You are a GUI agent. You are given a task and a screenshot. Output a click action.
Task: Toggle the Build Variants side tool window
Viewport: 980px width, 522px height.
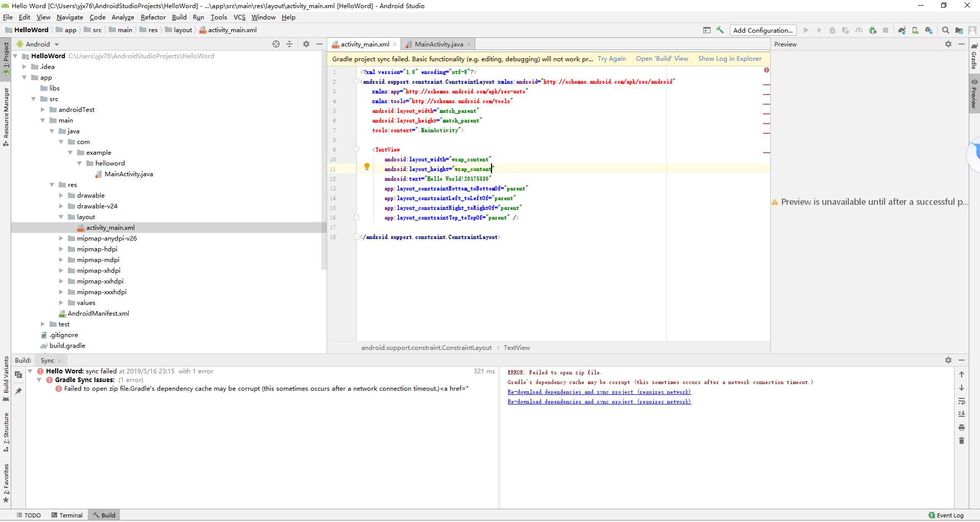pos(6,378)
